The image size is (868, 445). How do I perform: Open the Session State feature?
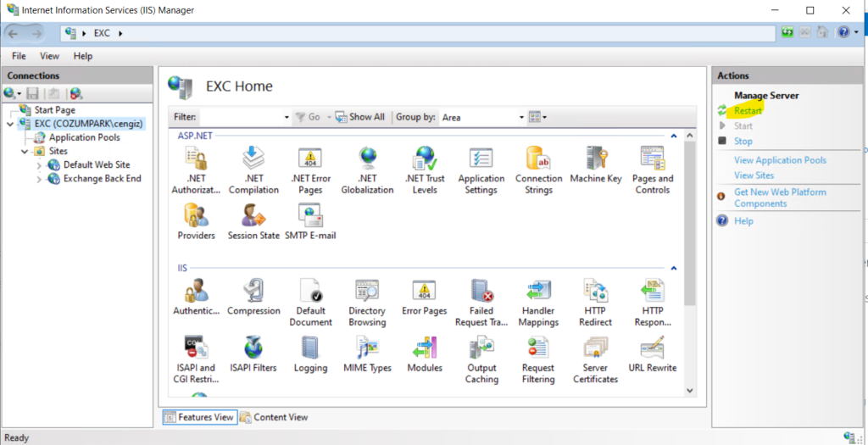pyautogui.click(x=253, y=221)
